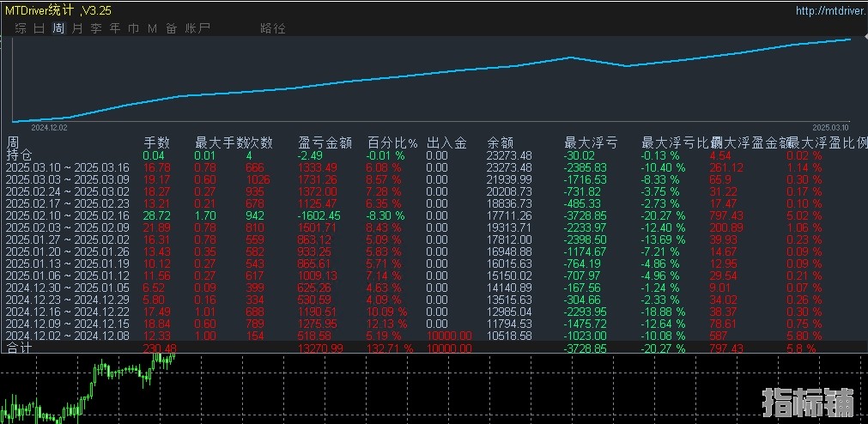Click the 2024.12.02 start date on chart
Screen dimensions: 868x424
49,126
